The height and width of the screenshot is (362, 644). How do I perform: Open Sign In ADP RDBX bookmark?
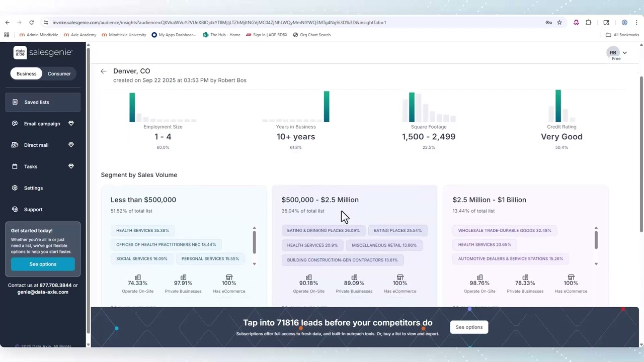267,35
